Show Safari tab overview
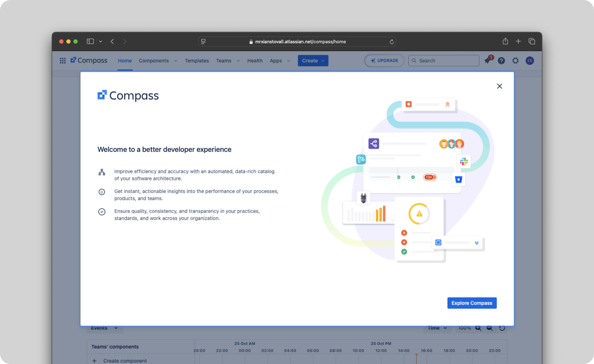594x364 pixels. (532, 41)
